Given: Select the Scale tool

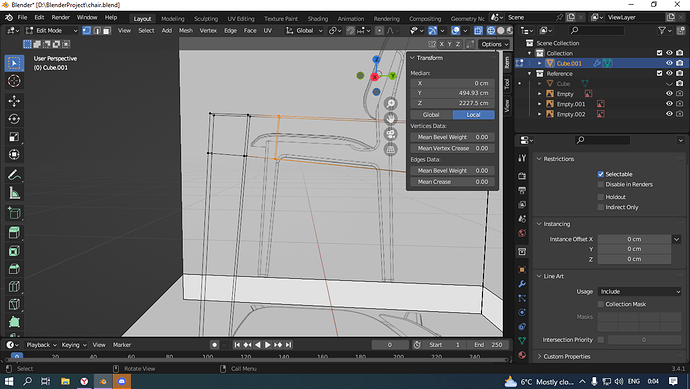Looking at the screenshot, I should pyautogui.click(x=14, y=137).
